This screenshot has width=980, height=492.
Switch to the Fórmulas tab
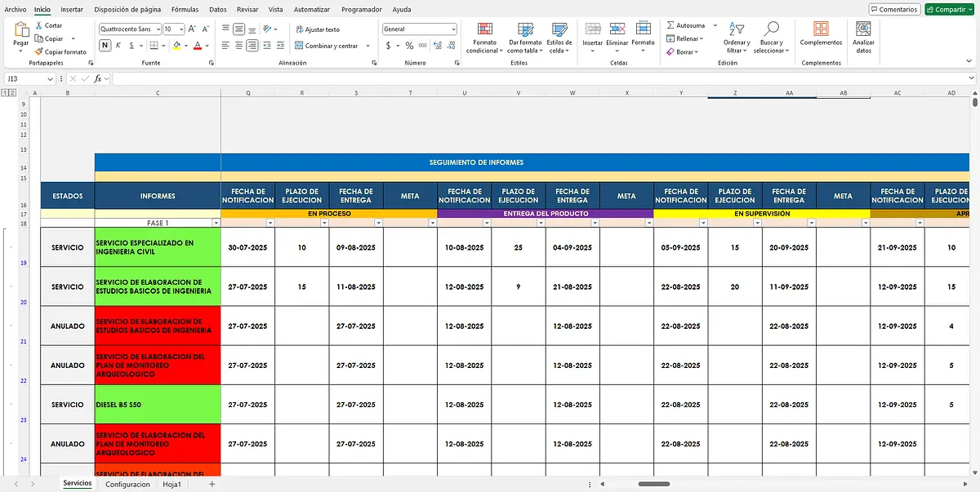tap(185, 9)
